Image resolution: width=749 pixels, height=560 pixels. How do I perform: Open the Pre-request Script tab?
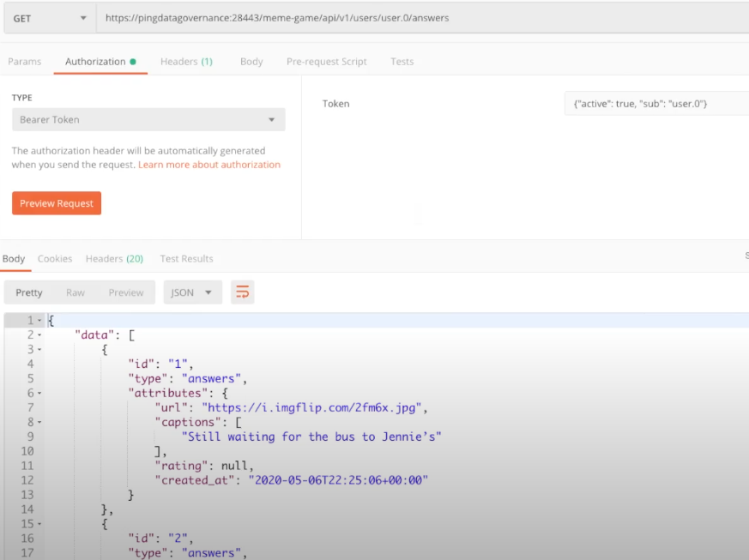(326, 62)
